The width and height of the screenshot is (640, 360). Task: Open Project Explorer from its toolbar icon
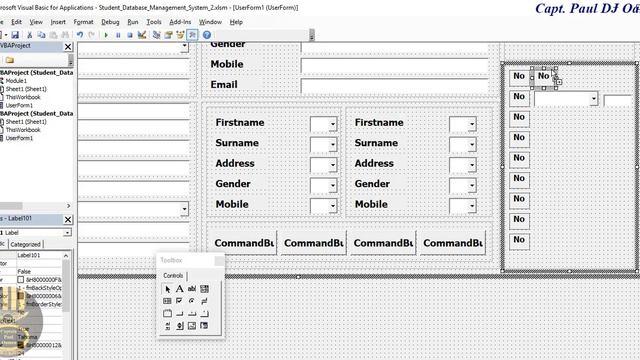156,35
